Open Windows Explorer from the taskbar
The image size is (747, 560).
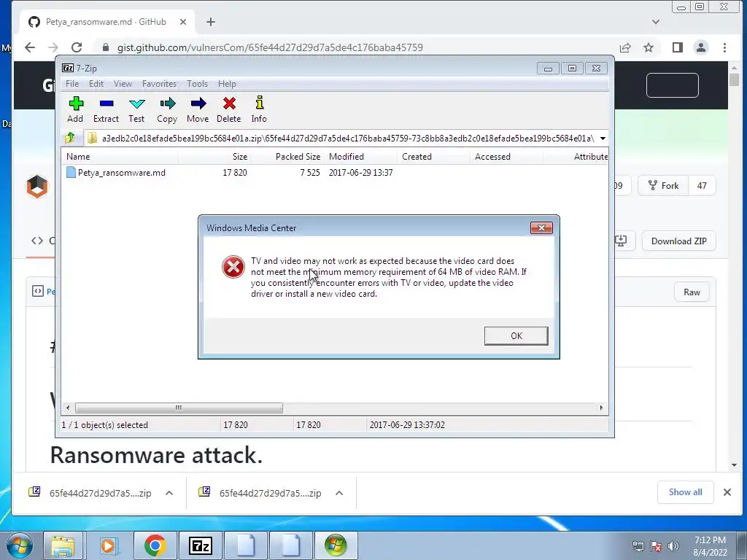[x=63, y=545]
